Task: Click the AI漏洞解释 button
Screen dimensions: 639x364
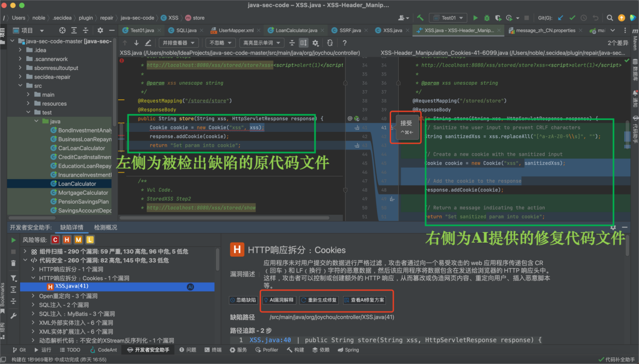Action: [x=279, y=300]
